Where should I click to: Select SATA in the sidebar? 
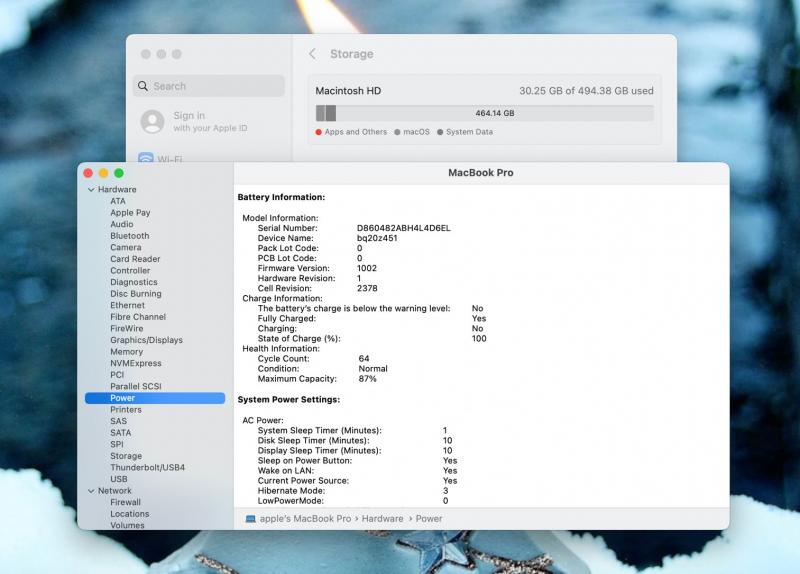120,433
